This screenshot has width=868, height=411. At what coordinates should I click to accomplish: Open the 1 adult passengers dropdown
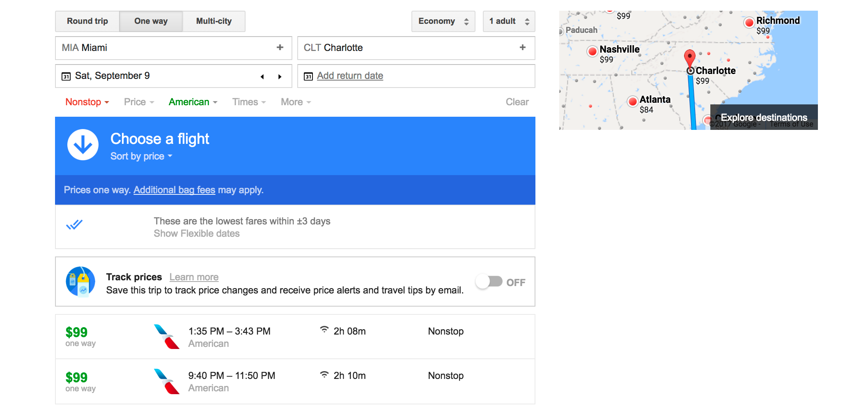point(509,21)
